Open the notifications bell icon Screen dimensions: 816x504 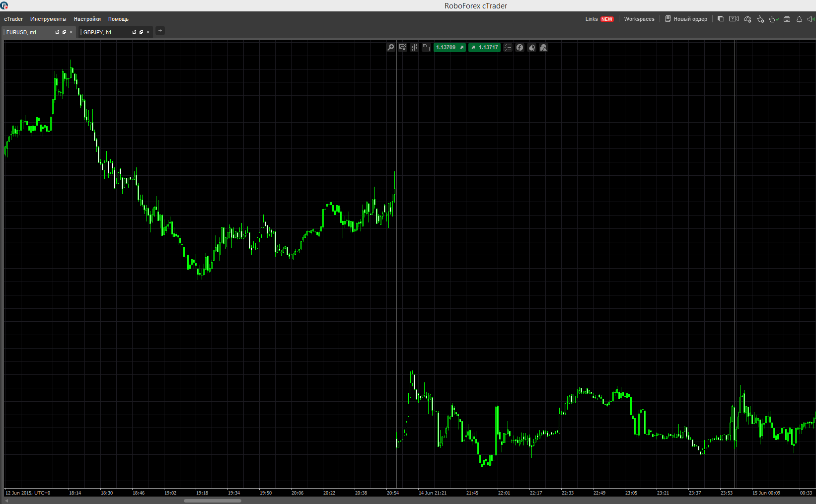799,19
